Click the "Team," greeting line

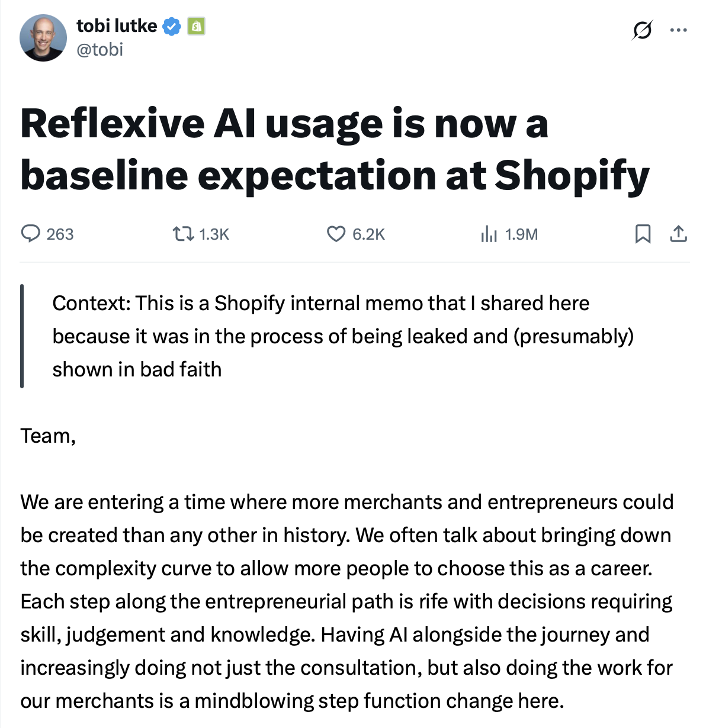tap(48, 436)
